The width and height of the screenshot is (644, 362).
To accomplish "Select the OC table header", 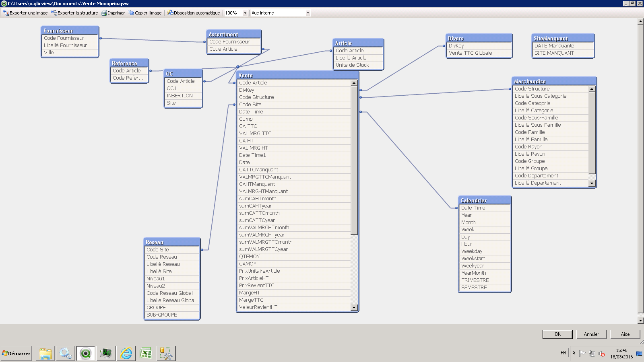I will point(184,74).
